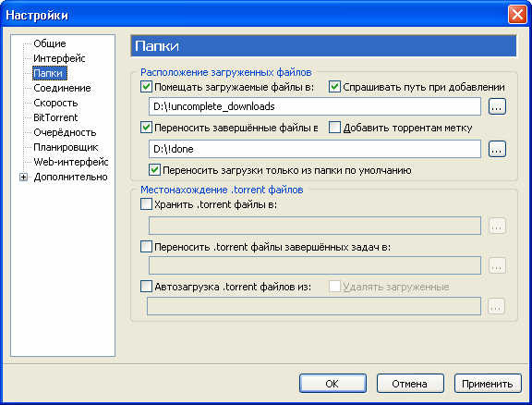Check Переносить .torrent файлы завершённых задач
The image size is (532, 405).
pos(146,247)
